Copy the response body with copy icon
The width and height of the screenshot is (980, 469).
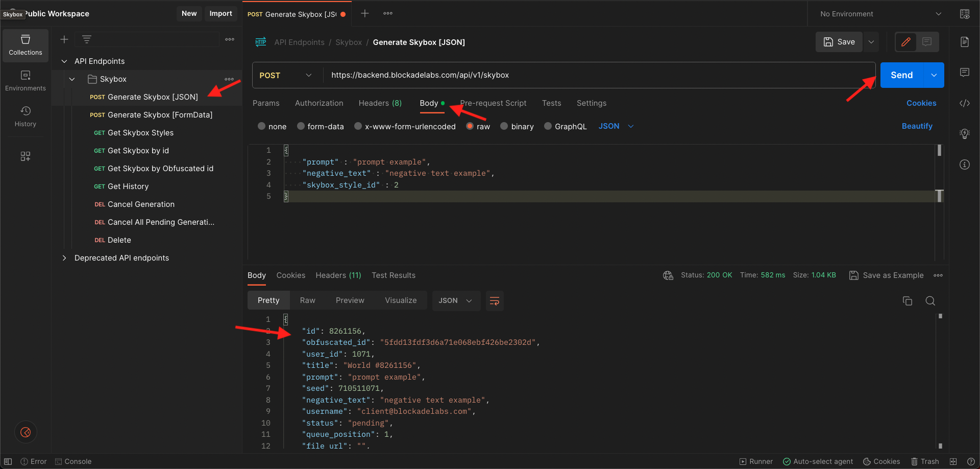pos(907,301)
